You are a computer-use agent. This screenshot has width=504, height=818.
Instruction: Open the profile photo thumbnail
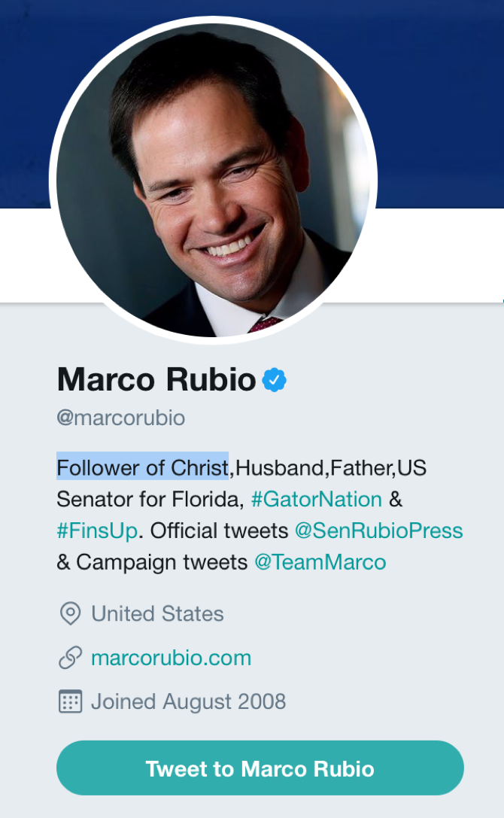click(x=213, y=180)
